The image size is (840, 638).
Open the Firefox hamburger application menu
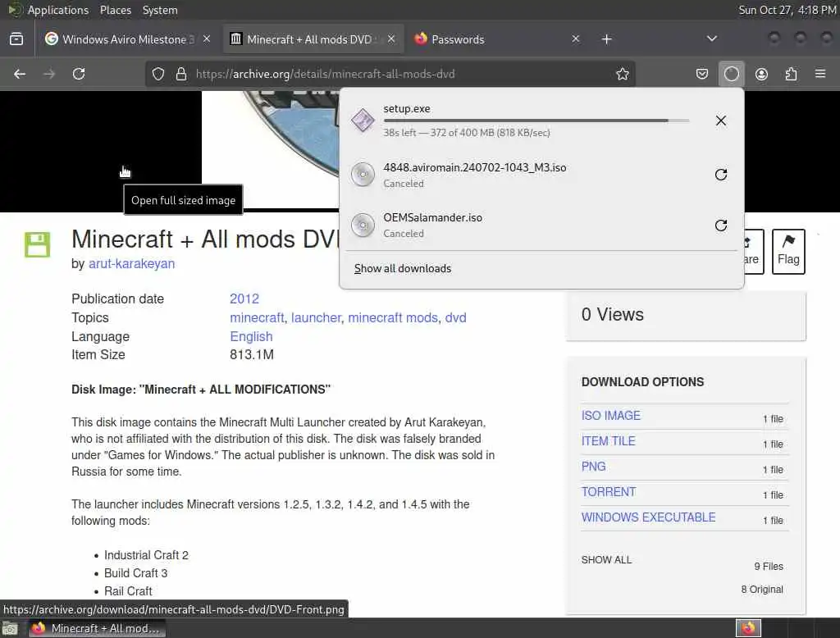[x=820, y=74]
